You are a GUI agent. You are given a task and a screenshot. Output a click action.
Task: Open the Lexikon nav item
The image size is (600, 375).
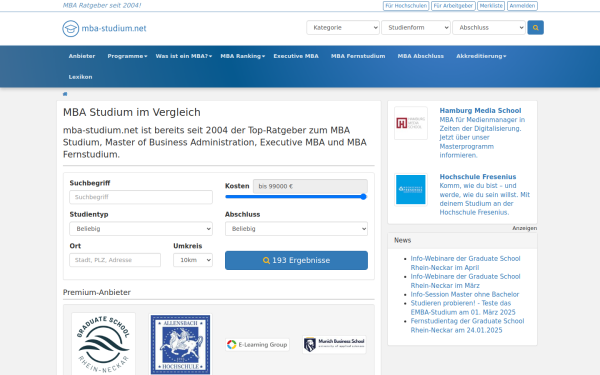click(80, 77)
